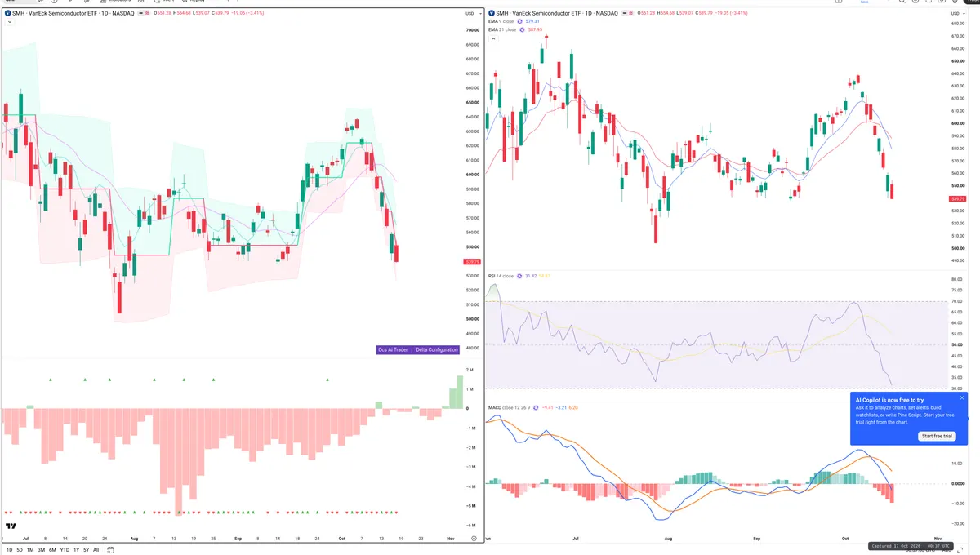Click the AI Copilot is now free heading

(x=889, y=400)
